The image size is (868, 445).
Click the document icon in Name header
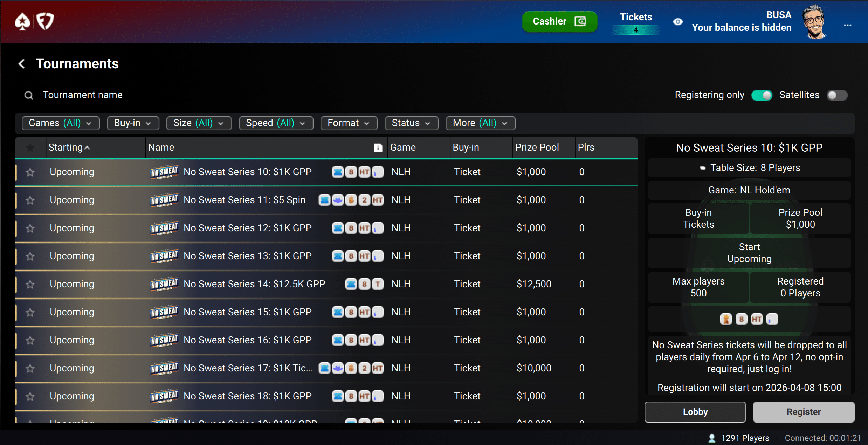click(x=378, y=148)
